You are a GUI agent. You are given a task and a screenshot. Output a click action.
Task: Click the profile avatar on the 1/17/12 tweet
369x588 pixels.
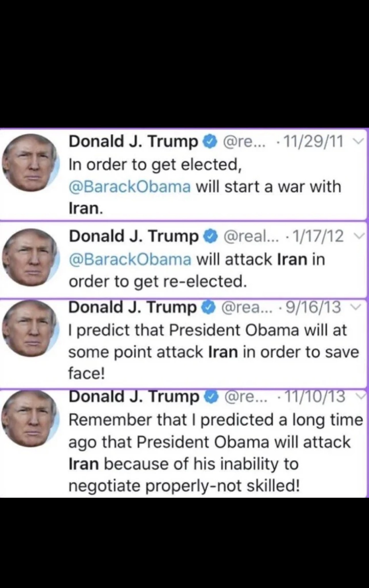30,257
